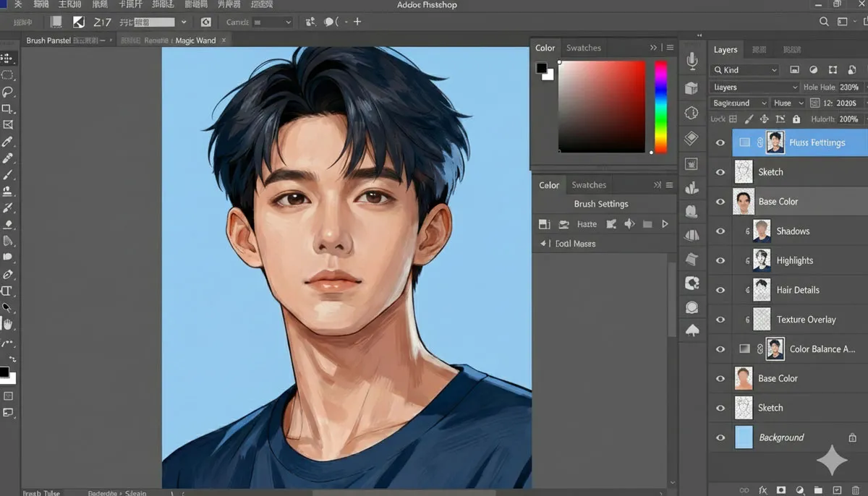Click the trash icon to delete layer

point(856,490)
